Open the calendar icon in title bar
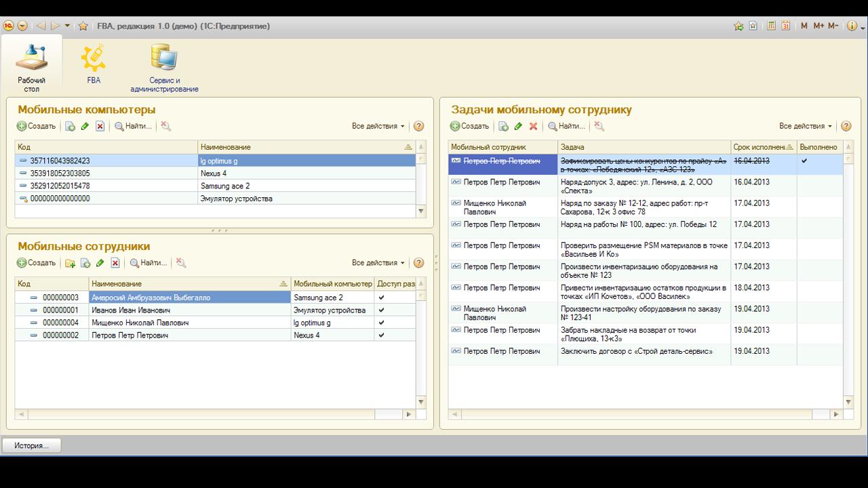This screenshot has height=488, width=868. [785, 26]
